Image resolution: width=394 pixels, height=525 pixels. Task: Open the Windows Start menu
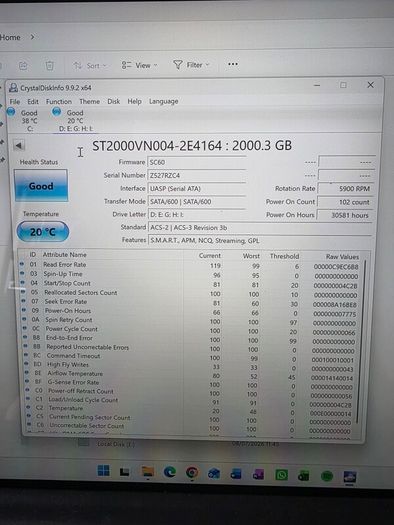(103, 470)
